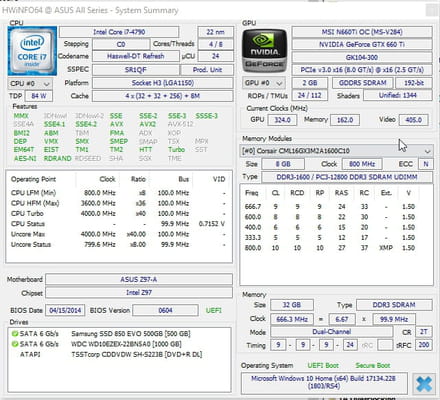This screenshot has height=400, width=440.
Task: Click the ASUS Z97-A motherboard field
Action: (139, 279)
